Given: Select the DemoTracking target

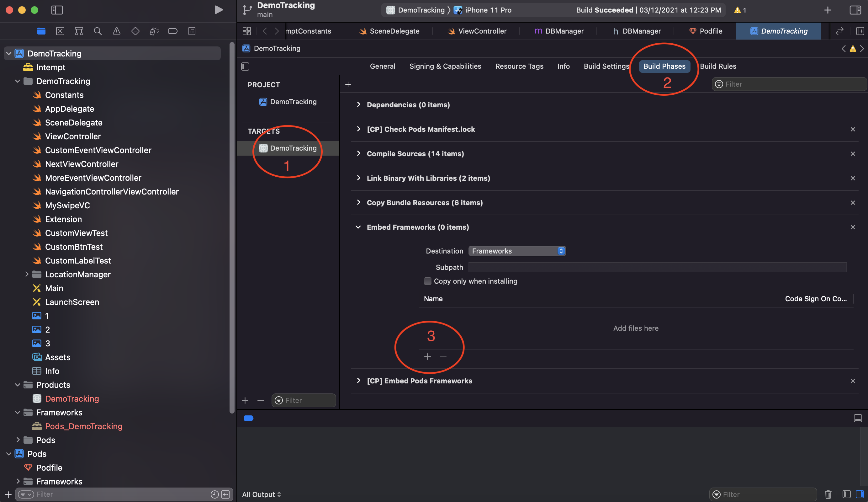Looking at the screenshot, I should click(x=288, y=148).
